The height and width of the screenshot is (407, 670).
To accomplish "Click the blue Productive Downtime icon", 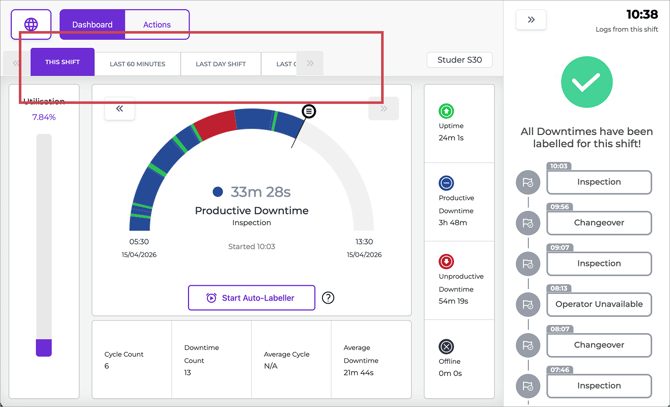I will (446, 183).
